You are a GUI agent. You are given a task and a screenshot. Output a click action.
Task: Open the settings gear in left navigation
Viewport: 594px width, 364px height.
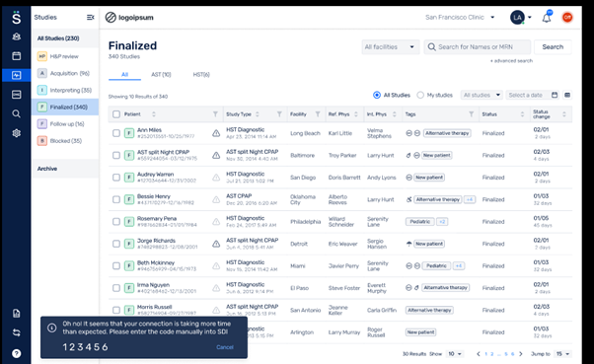pyautogui.click(x=17, y=133)
